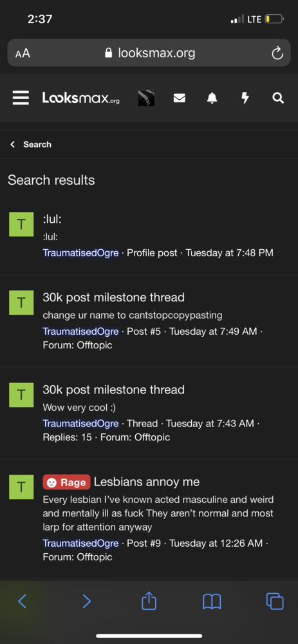Open the inbox envelope icon
The height and width of the screenshot is (644, 298).
(180, 98)
